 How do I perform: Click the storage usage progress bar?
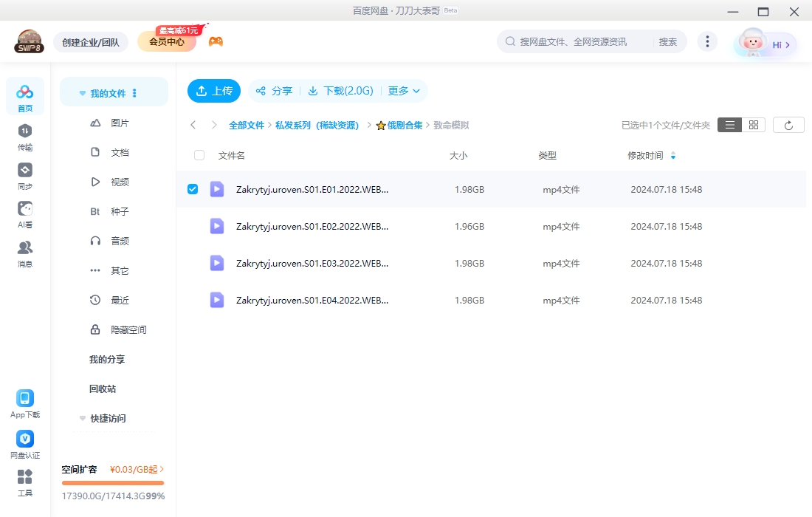pyautogui.click(x=112, y=484)
